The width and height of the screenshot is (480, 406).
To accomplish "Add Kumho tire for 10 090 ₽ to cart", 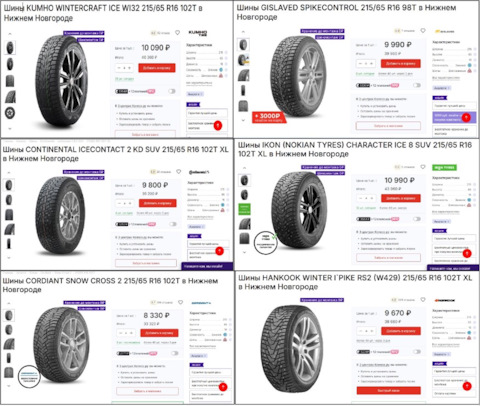I will (x=157, y=68).
